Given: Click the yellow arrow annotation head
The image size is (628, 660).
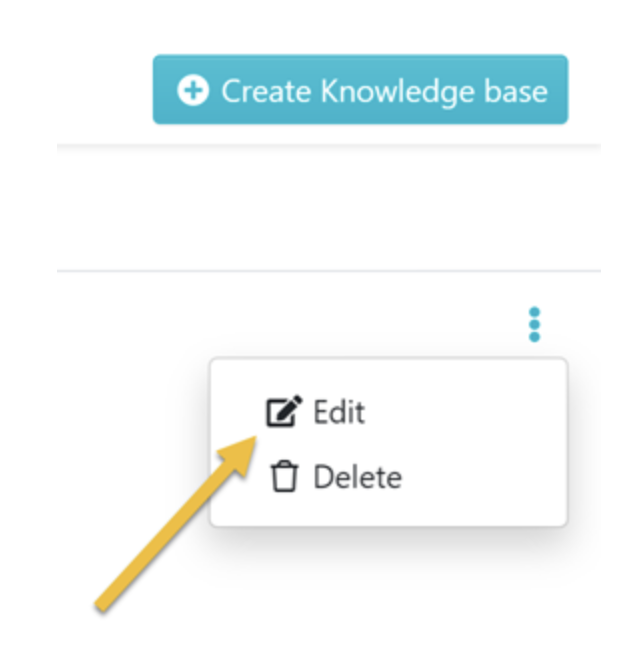Looking at the screenshot, I should 239,455.
